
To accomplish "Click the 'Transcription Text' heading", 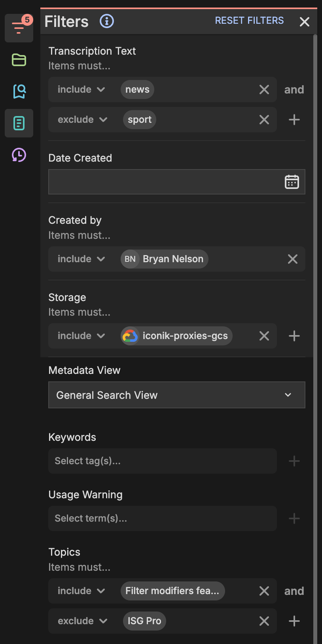I will point(92,51).
